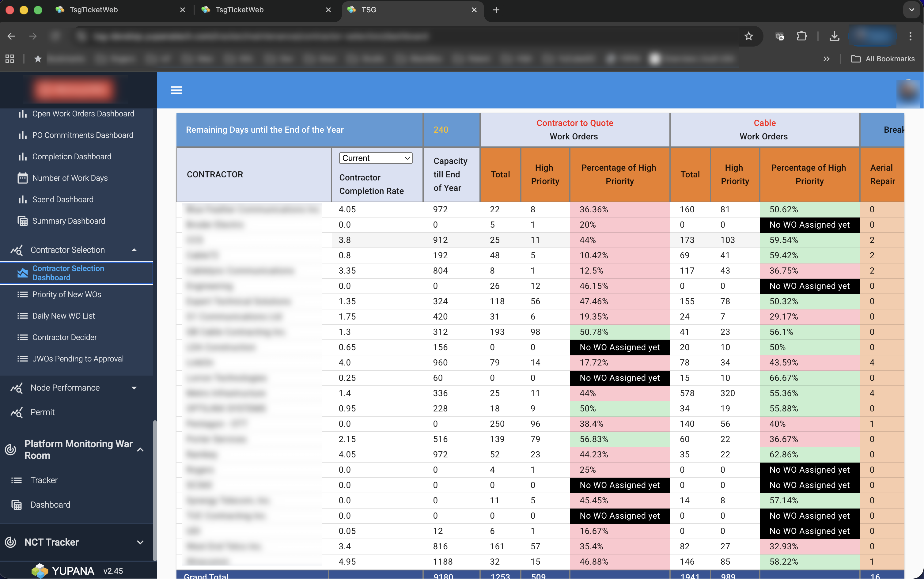Open Priority of New WOs menu item

point(66,294)
